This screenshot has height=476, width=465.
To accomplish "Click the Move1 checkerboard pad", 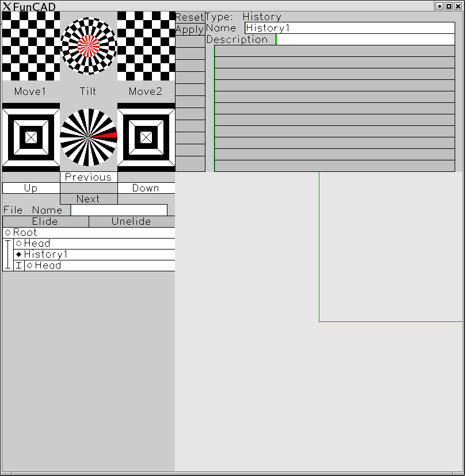I will pyautogui.click(x=31, y=46).
